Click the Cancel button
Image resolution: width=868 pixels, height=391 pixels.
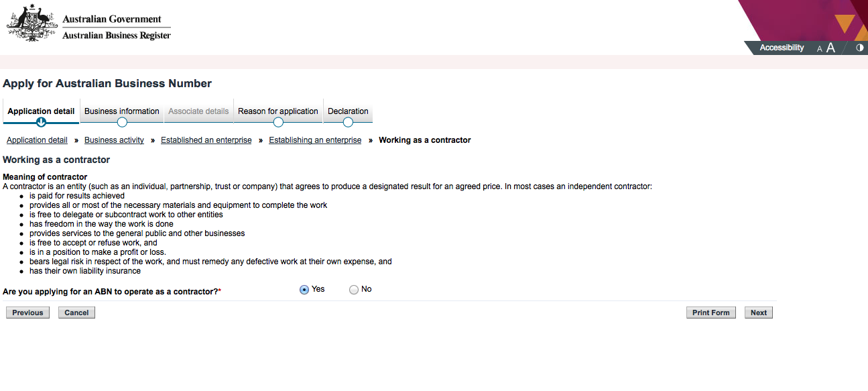point(76,313)
